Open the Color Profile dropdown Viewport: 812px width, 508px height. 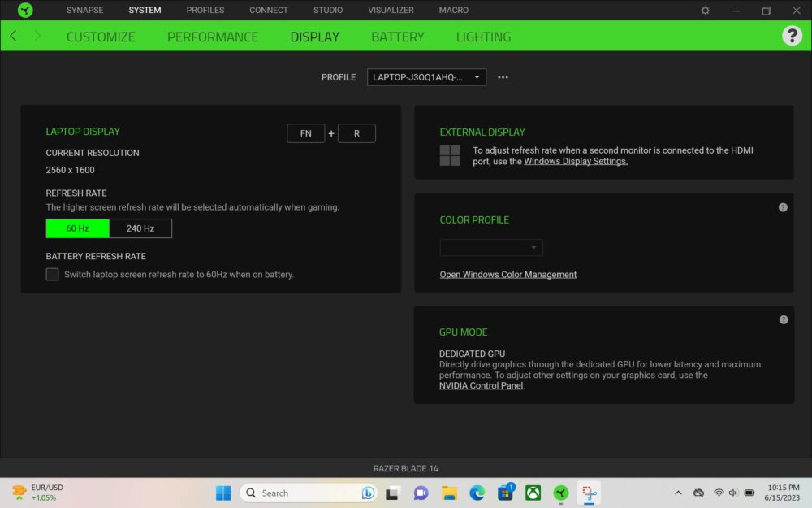coord(491,247)
